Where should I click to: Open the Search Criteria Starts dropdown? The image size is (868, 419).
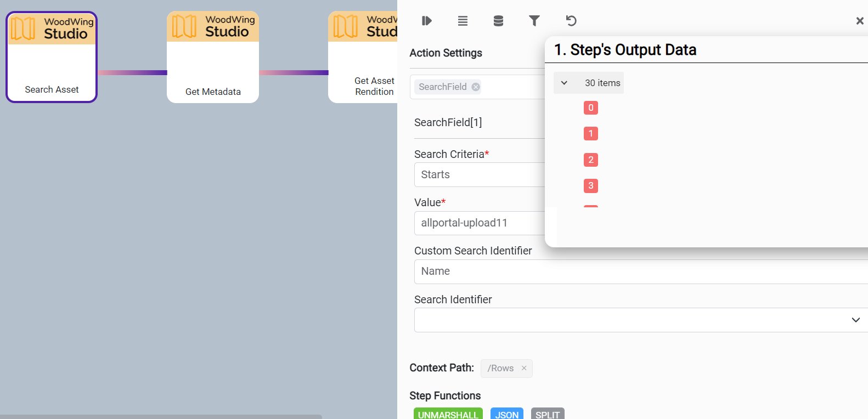[480, 174]
